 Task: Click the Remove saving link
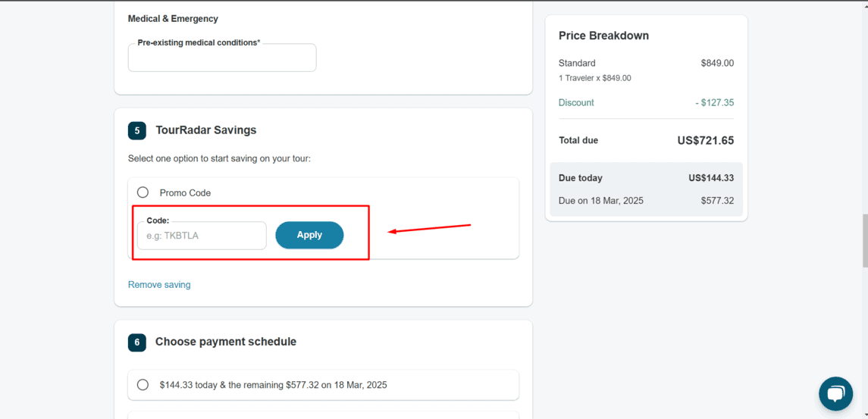[x=159, y=284]
